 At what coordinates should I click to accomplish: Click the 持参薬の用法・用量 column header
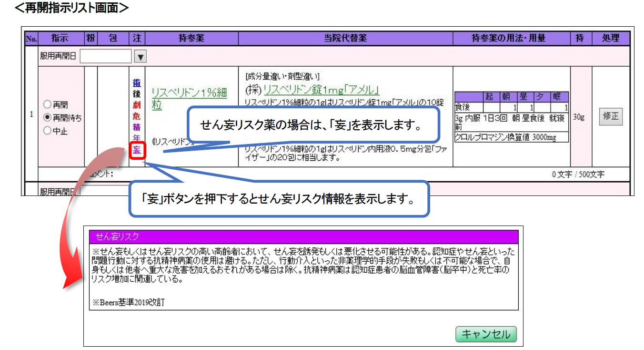pos(511,39)
